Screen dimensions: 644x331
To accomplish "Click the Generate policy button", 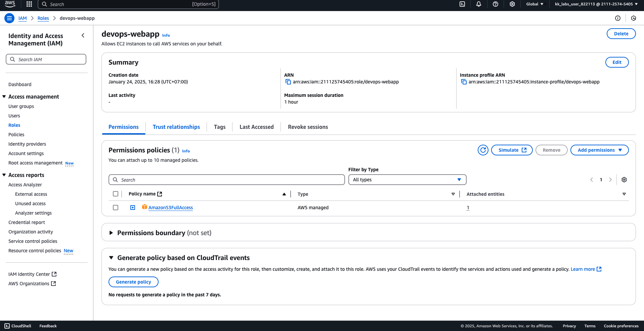I will click(x=133, y=282).
